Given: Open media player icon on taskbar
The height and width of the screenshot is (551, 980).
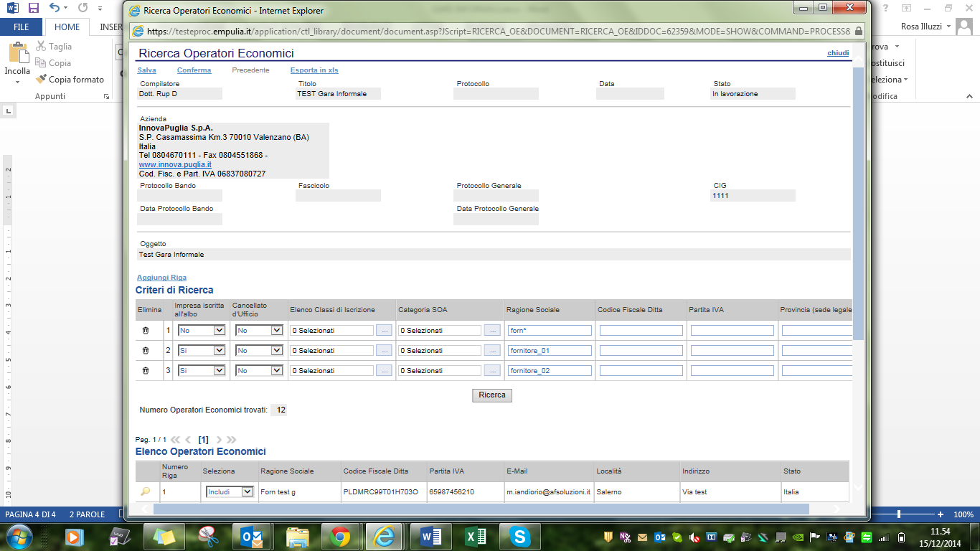Looking at the screenshot, I should (x=73, y=537).
